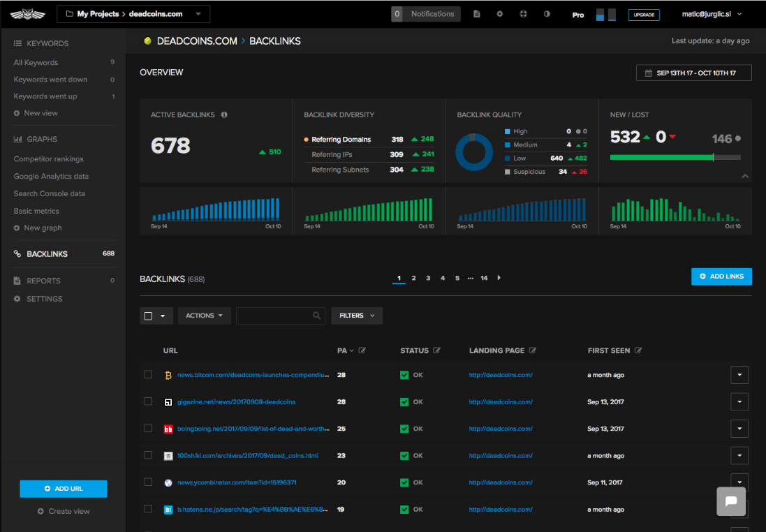Open the Actions dropdown
766x532 pixels.
click(204, 316)
